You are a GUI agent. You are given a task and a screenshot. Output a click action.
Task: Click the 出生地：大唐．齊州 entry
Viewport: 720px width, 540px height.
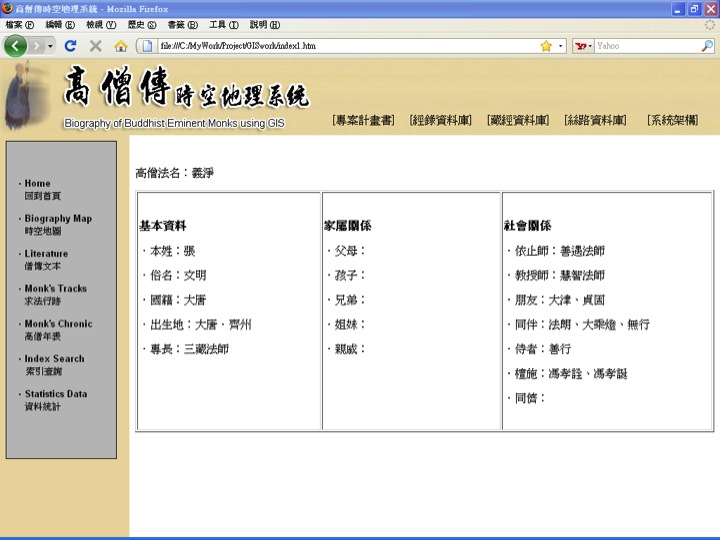201,325
